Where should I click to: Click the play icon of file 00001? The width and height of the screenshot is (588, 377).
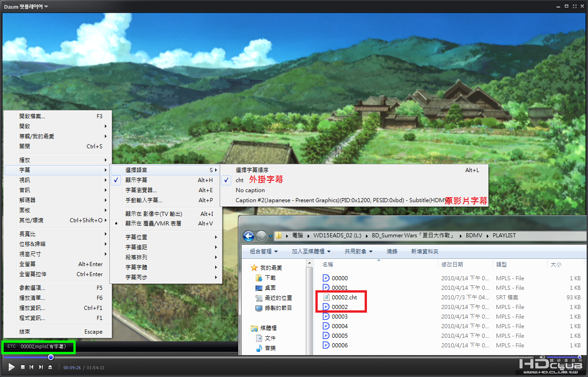(x=326, y=288)
